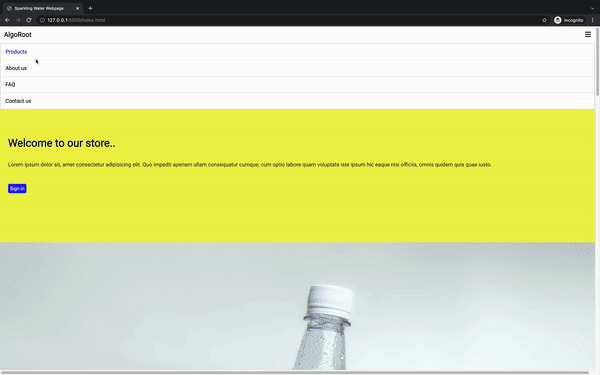Click the Lorem ipsum paragraph text

pos(249,165)
